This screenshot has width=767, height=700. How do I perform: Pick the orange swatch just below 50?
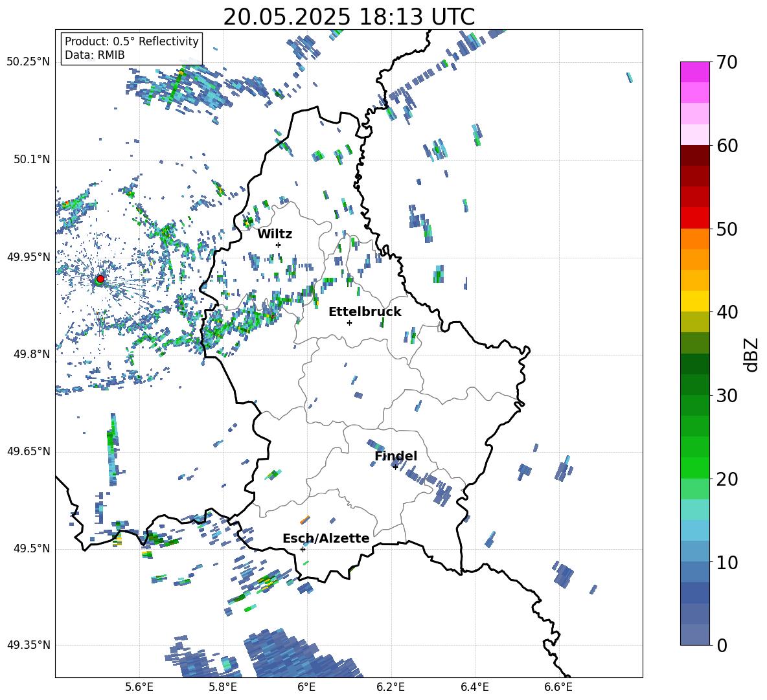click(695, 238)
